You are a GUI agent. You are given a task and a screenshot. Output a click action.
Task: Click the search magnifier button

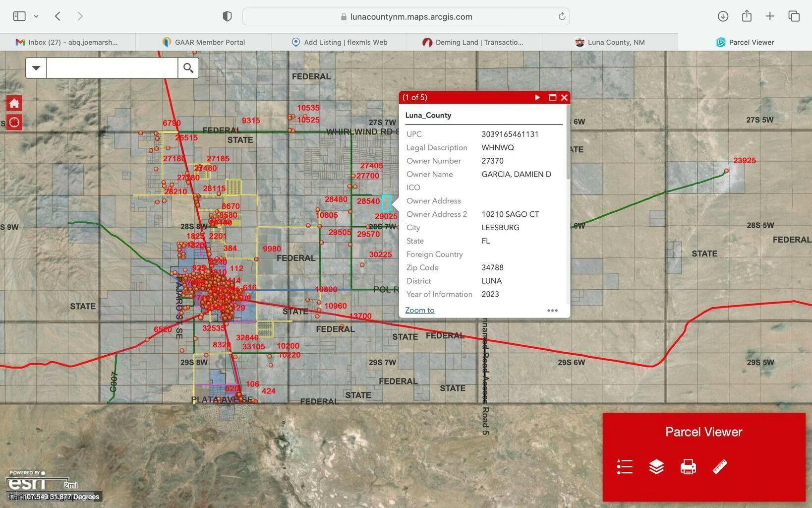pos(188,68)
